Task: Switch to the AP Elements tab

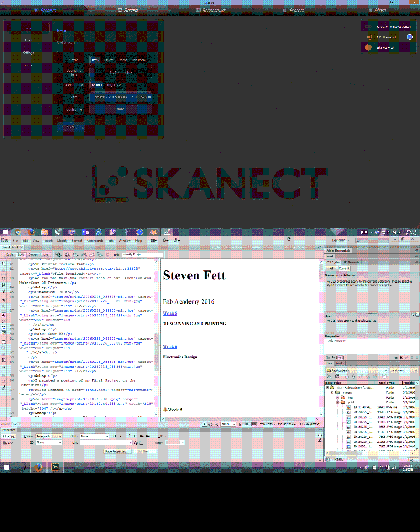Action: tap(351, 262)
